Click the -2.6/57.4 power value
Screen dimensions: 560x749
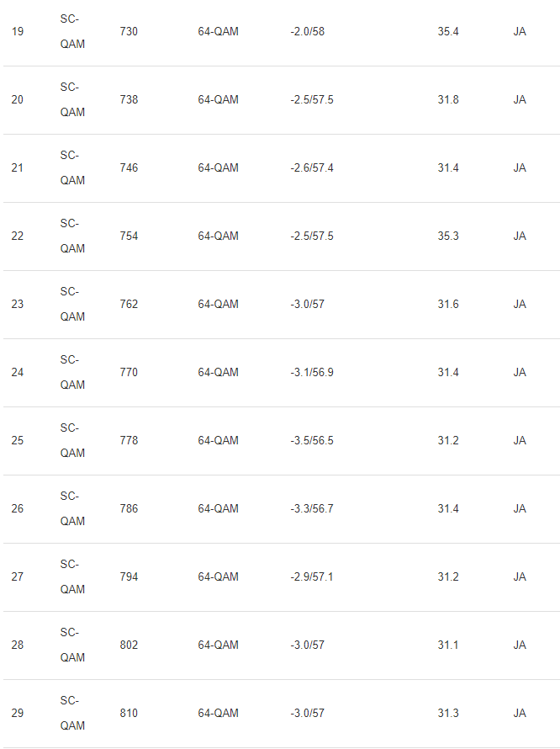coord(312,168)
